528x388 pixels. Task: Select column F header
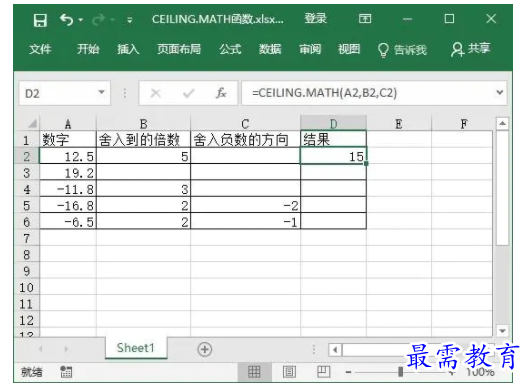pos(463,124)
